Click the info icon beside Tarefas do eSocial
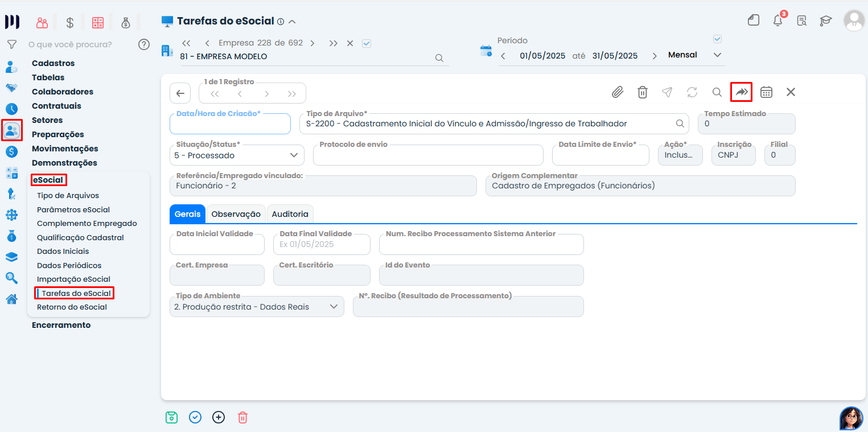 tap(280, 22)
